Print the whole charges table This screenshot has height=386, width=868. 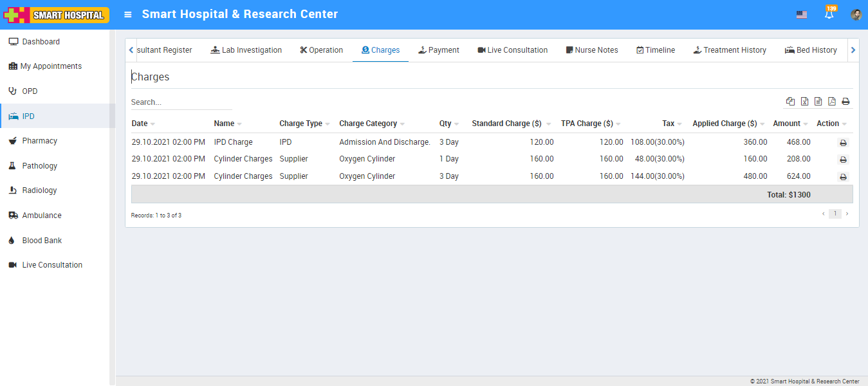[x=845, y=102]
